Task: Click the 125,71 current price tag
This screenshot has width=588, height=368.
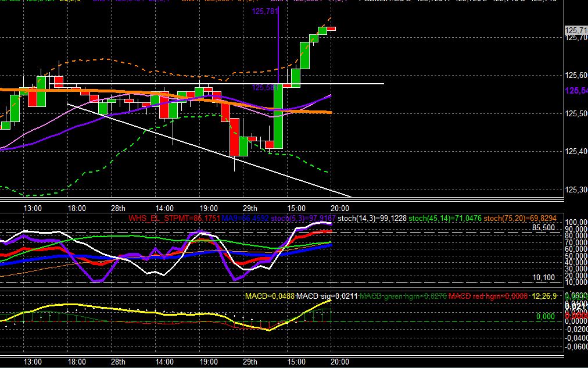Action: pyautogui.click(x=576, y=30)
